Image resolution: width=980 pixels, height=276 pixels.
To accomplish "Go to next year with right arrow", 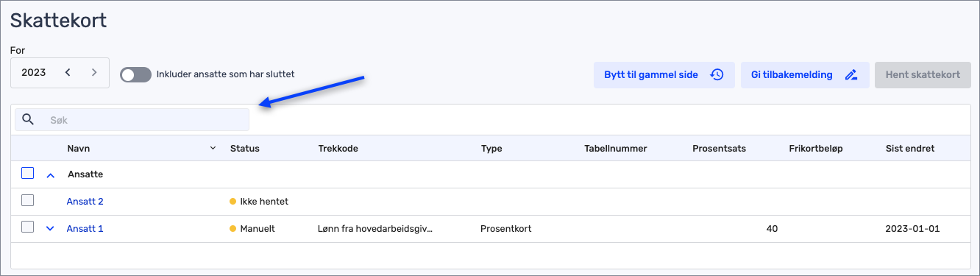I will click(94, 72).
